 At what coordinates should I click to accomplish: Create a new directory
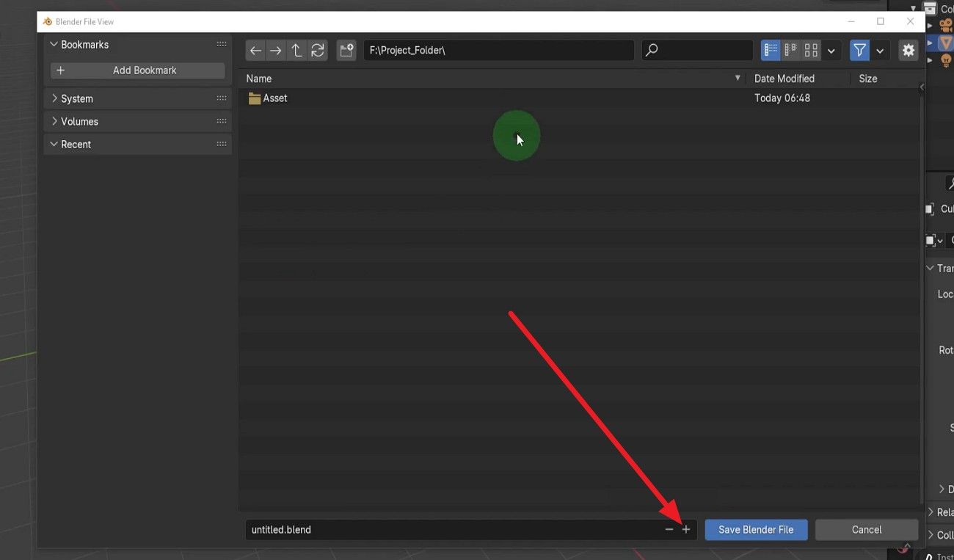tap(346, 51)
